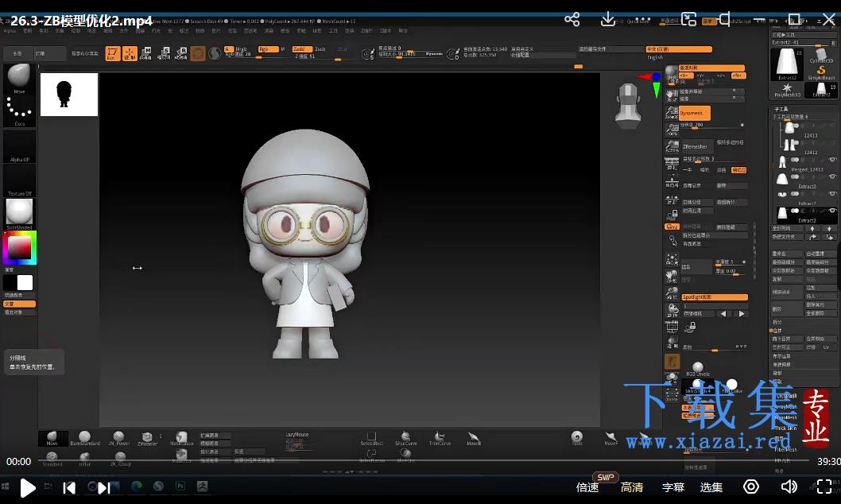
Task: Open the Alpha menu in menubar
Action: point(9,31)
